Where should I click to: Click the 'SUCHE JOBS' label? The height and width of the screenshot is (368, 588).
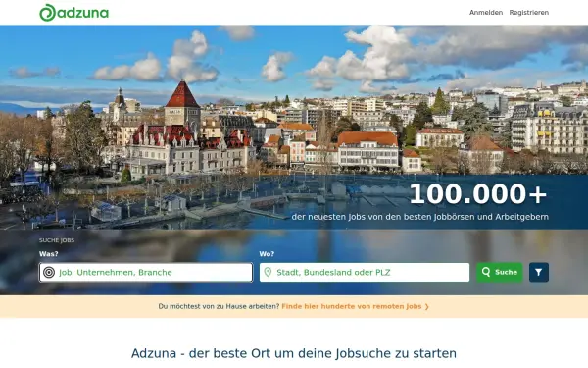pos(57,240)
